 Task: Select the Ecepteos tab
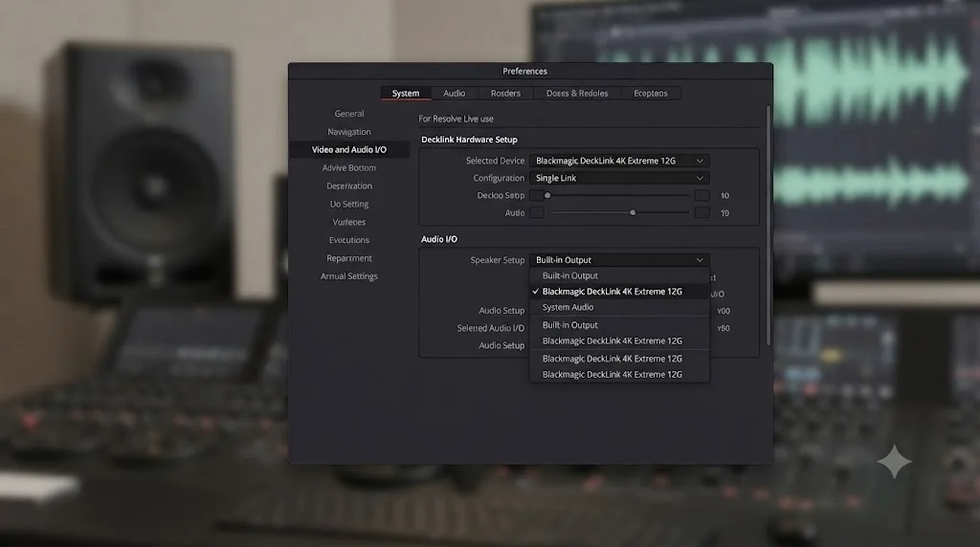(x=651, y=93)
